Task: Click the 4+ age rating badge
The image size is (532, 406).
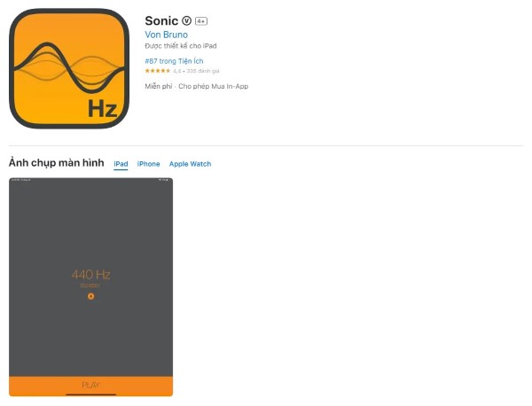Action: pyautogui.click(x=201, y=21)
